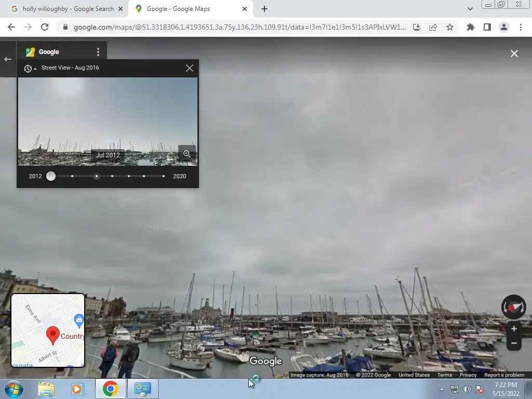Select the fourth timeline date marker
532x399 pixels.
click(x=112, y=176)
